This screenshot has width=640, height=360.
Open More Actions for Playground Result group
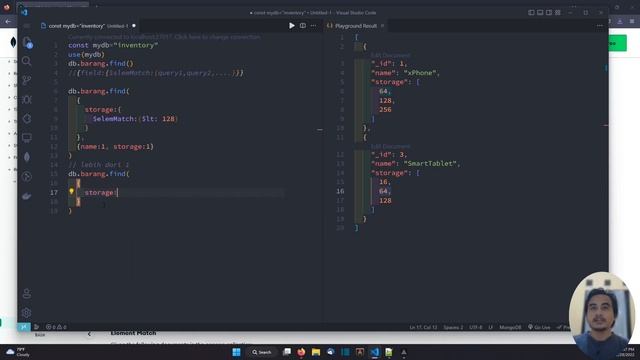tap(600, 26)
